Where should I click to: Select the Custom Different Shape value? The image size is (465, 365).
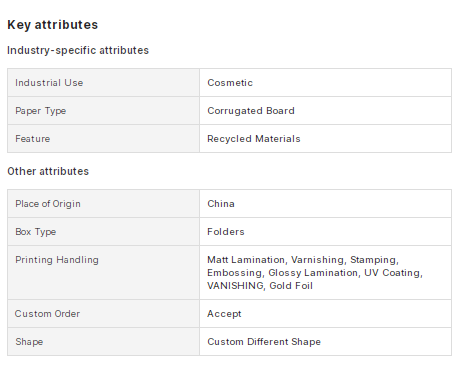point(264,342)
